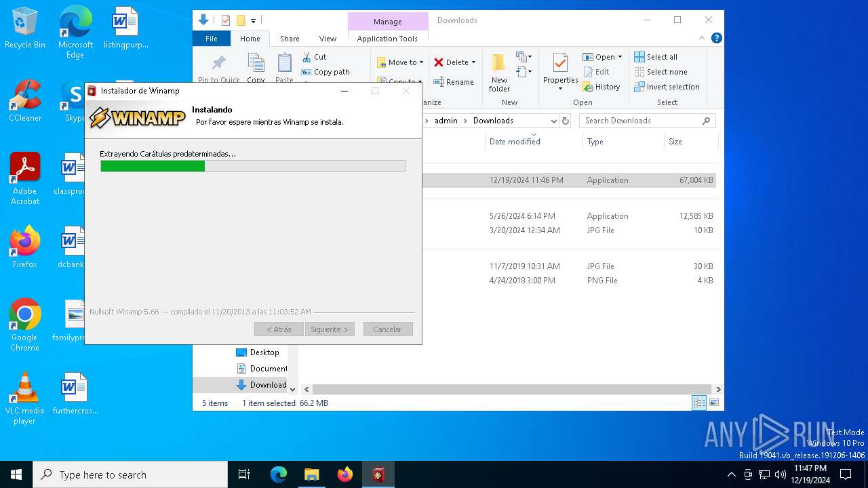Screen dimensions: 868x488
Task: Select the 67,804 KB Application file row
Action: (568, 180)
